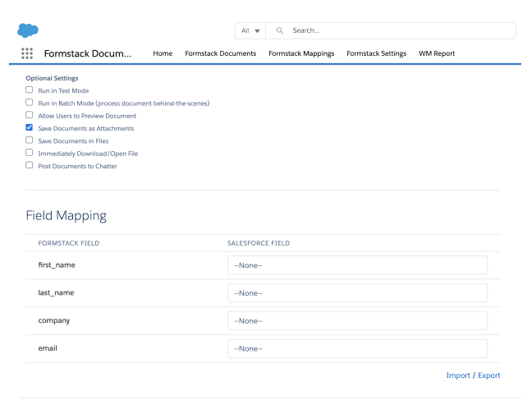Expand Salesforce field dropdown for last_name

[357, 293]
